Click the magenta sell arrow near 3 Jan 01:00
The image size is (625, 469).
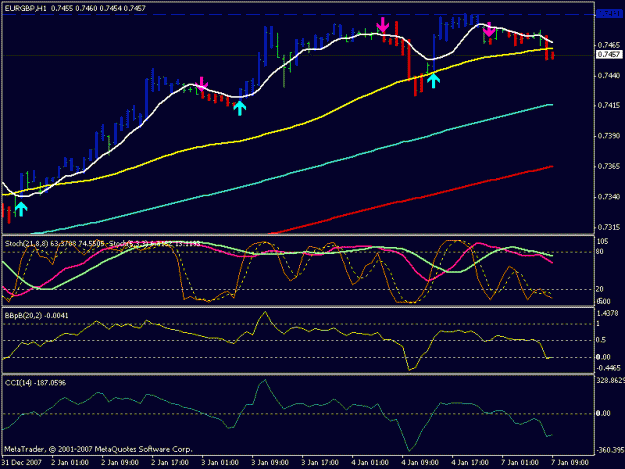coord(202,84)
